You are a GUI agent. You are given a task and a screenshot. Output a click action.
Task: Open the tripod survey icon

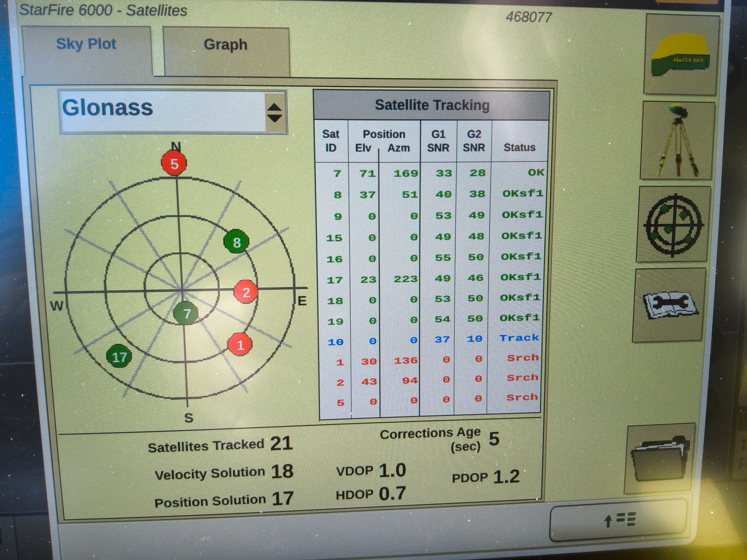point(677,141)
